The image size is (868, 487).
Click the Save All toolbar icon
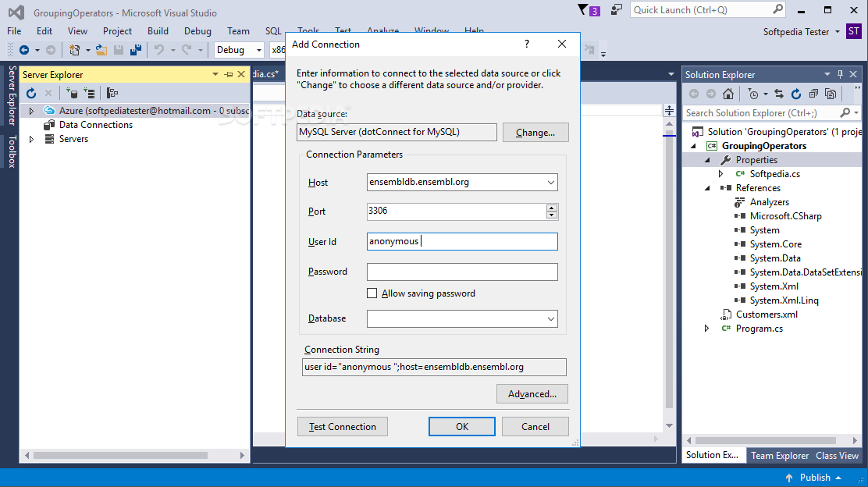click(x=136, y=50)
